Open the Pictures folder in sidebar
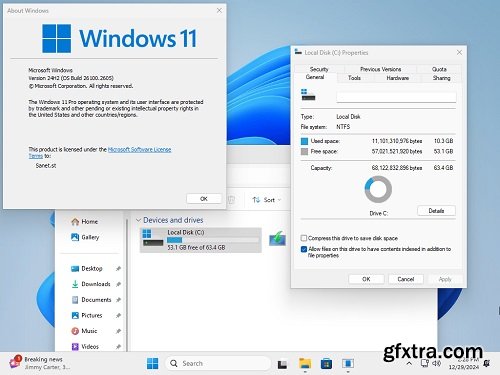This screenshot has width=500, height=375. click(87, 315)
